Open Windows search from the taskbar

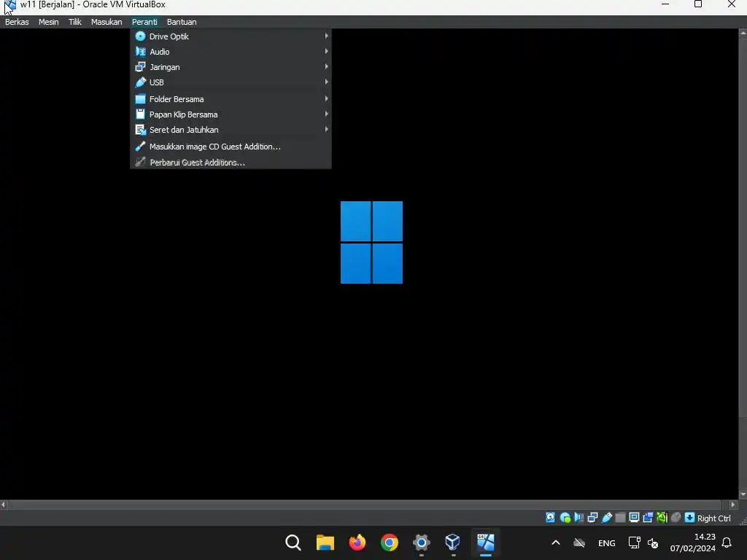pyautogui.click(x=293, y=542)
